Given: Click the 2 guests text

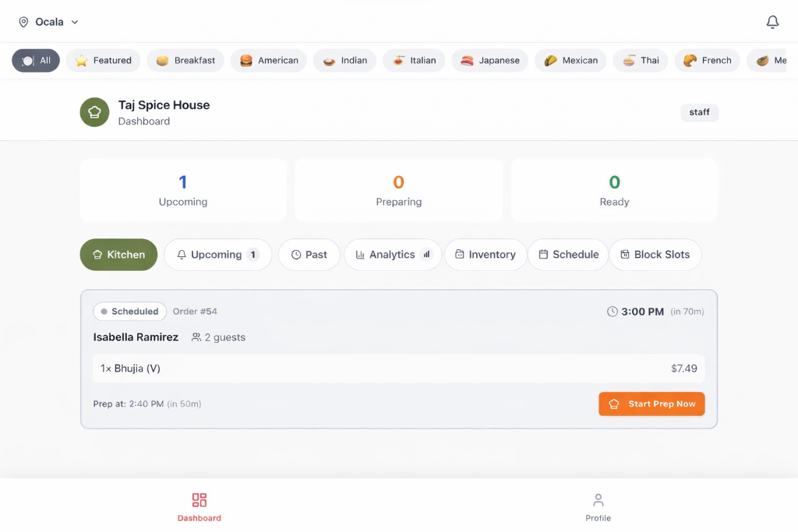Looking at the screenshot, I should 225,337.
